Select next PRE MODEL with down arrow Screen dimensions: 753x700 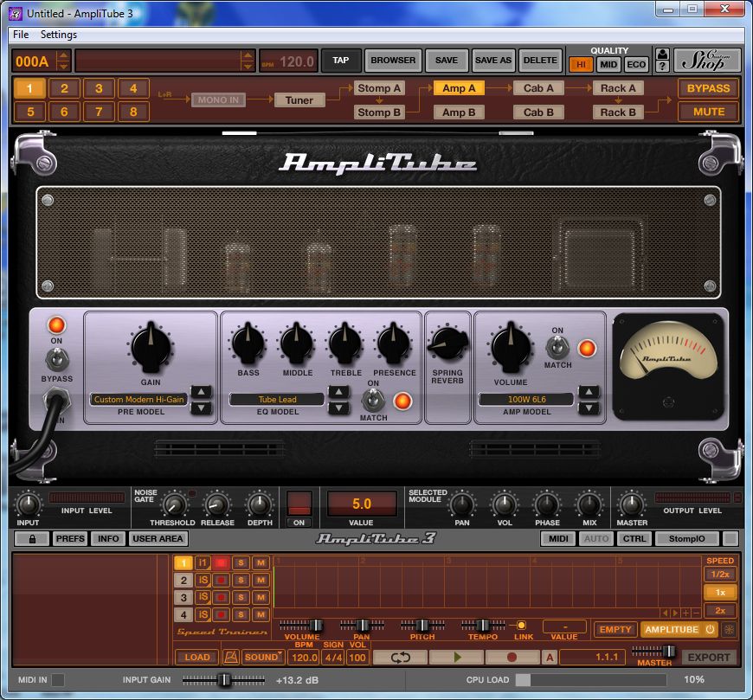point(201,408)
